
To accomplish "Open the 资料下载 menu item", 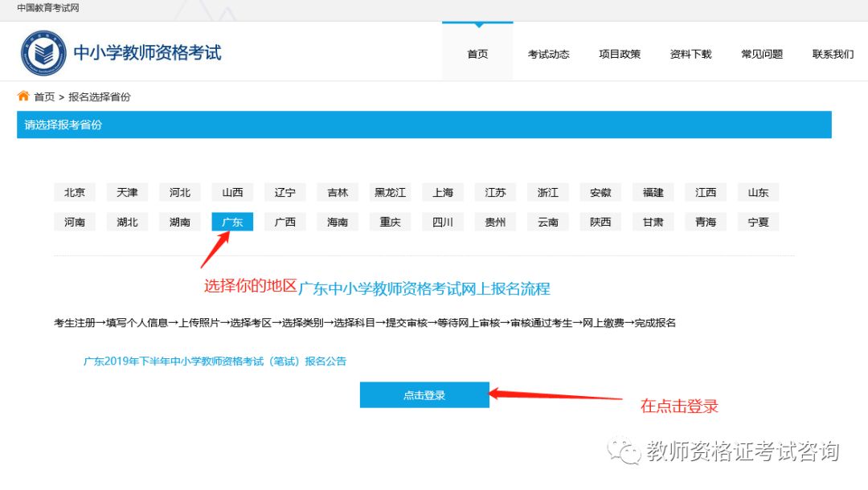I will [x=690, y=53].
